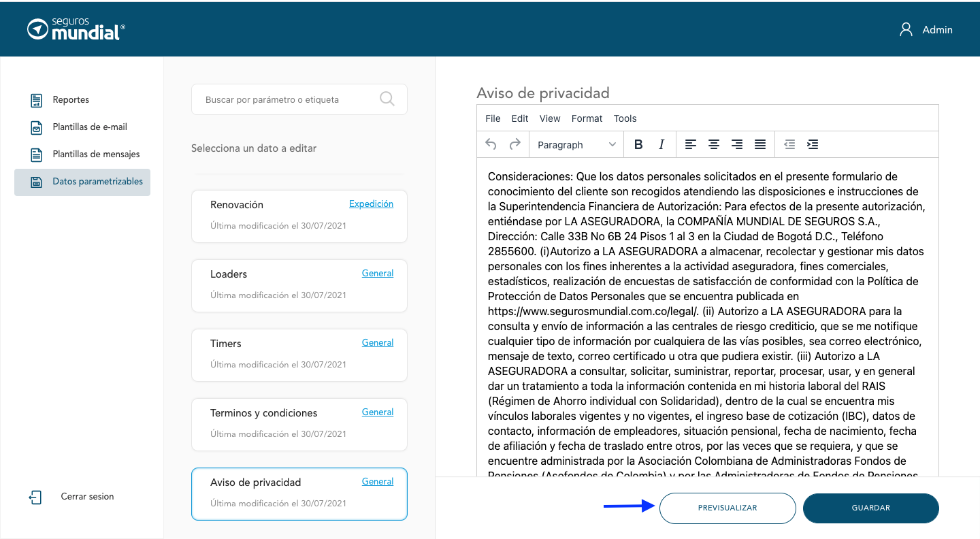
Task: Open the Tools menu in editor
Action: tap(625, 118)
